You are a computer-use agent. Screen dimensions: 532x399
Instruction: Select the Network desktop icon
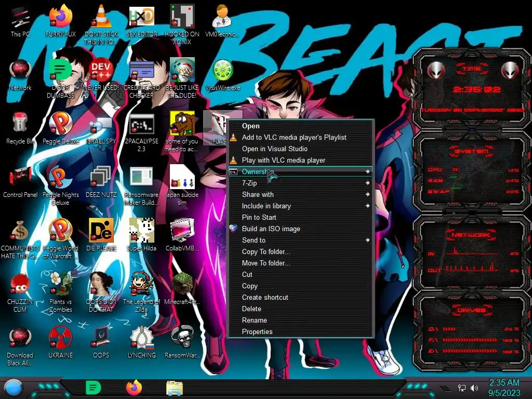tap(20, 75)
